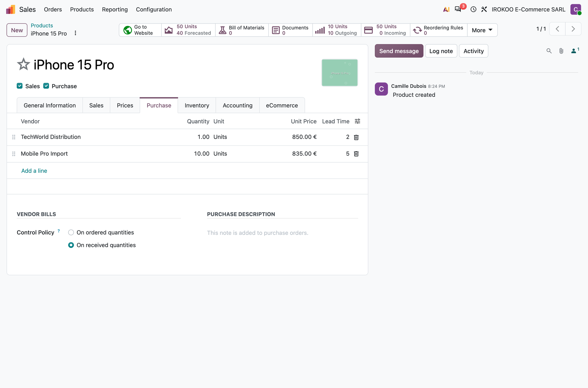Click Add a line link
This screenshot has height=388, width=588.
point(34,171)
